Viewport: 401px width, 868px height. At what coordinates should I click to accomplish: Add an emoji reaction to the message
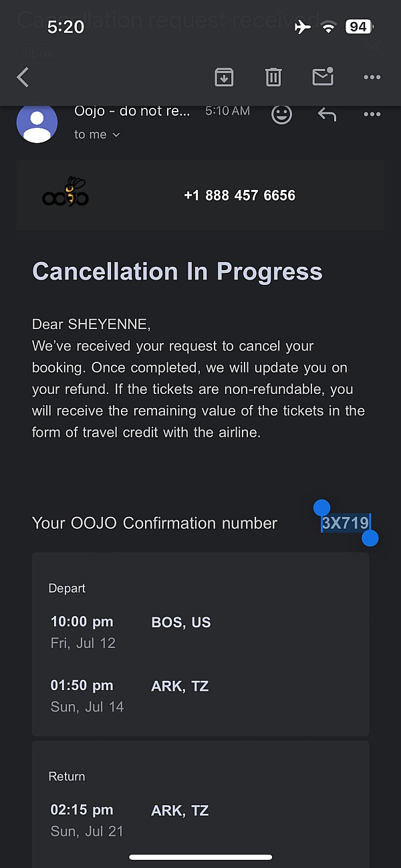281,115
